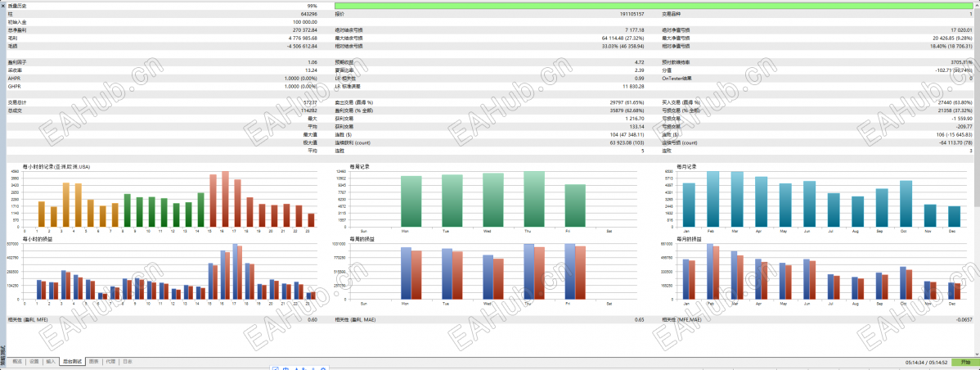980x370 pixels.
Task: Click loss trades value 21358 (37.32%)
Action: tap(955, 111)
